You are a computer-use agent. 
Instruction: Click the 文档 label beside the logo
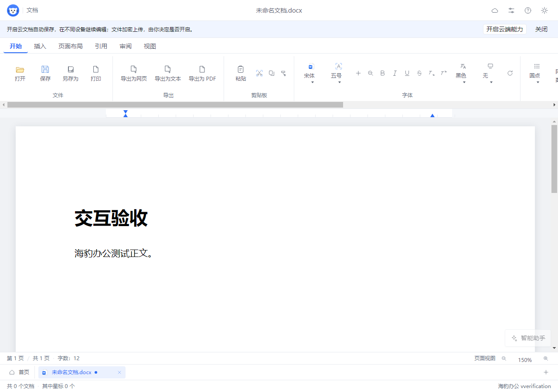(x=32, y=10)
